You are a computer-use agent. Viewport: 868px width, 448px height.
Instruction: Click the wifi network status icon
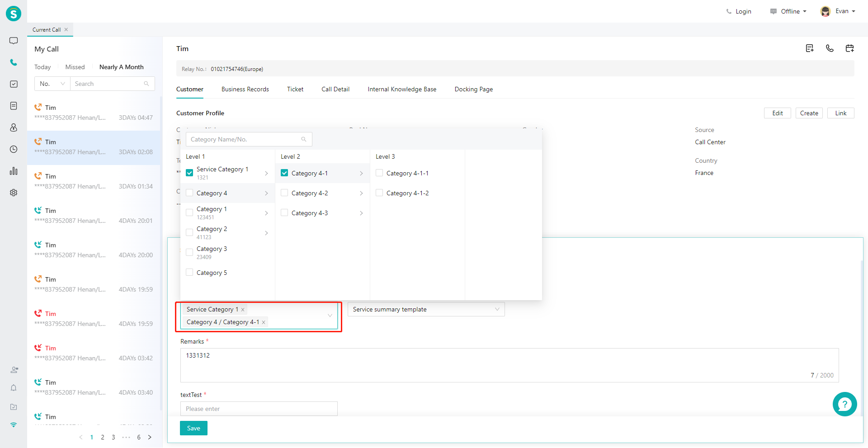click(x=14, y=425)
